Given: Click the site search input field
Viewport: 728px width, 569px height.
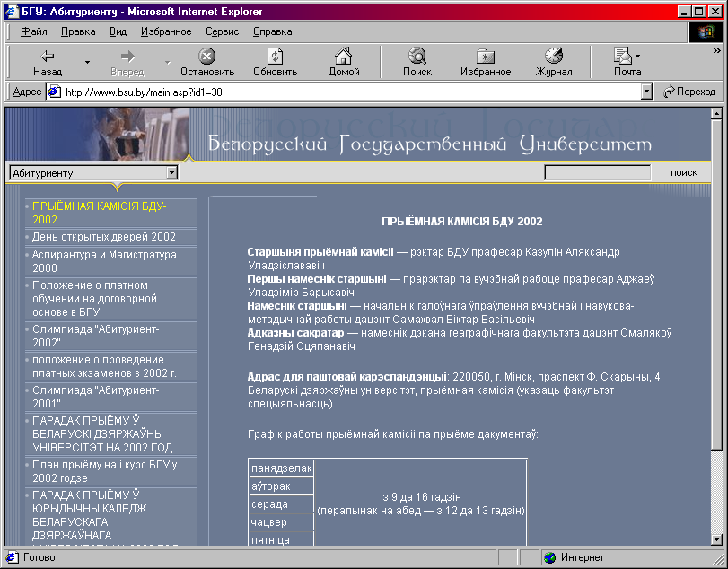Looking at the screenshot, I should pyautogui.click(x=597, y=172).
